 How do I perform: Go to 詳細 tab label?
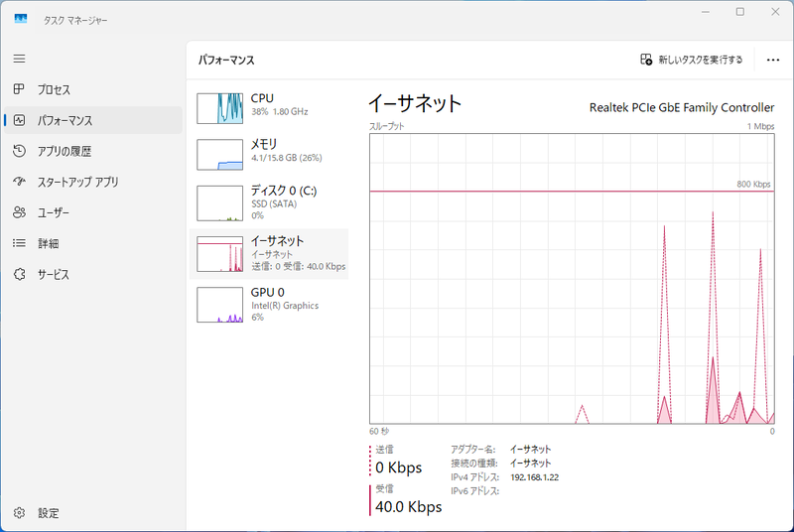[48, 244]
